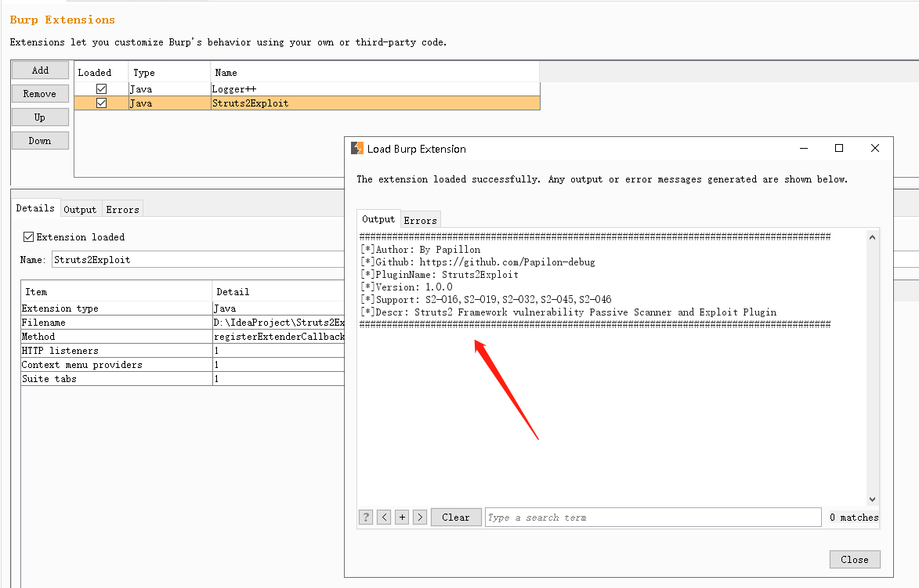Screen dimensions: 919x588
Task: Click the Detail column header
Action: point(278,292)
